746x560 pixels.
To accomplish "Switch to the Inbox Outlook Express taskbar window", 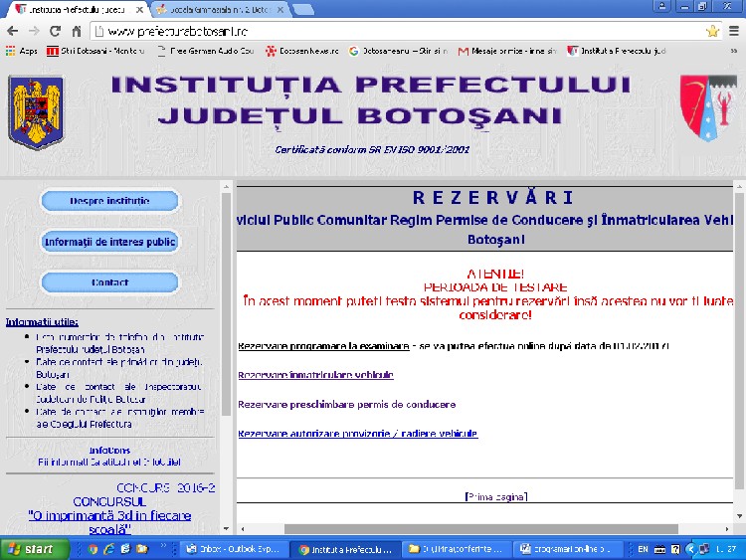I will [x=237, y=549].
